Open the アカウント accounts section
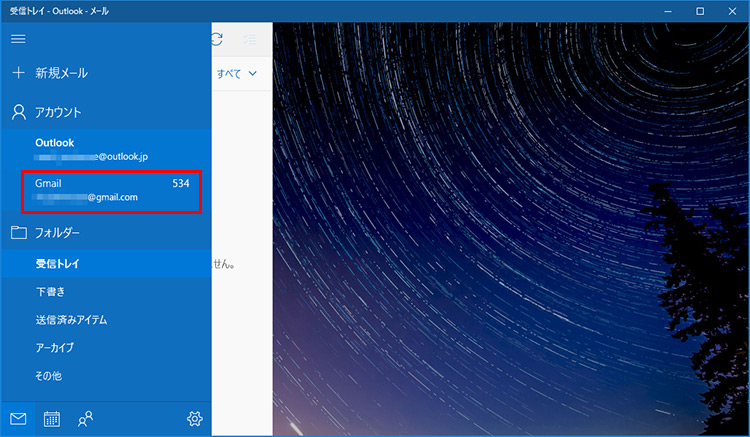 tap(57, 113)
